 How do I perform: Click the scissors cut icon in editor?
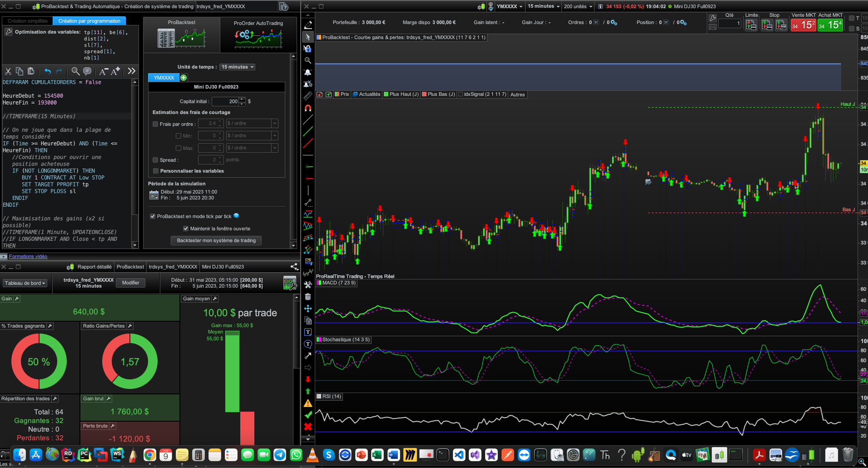coord(8,71)
